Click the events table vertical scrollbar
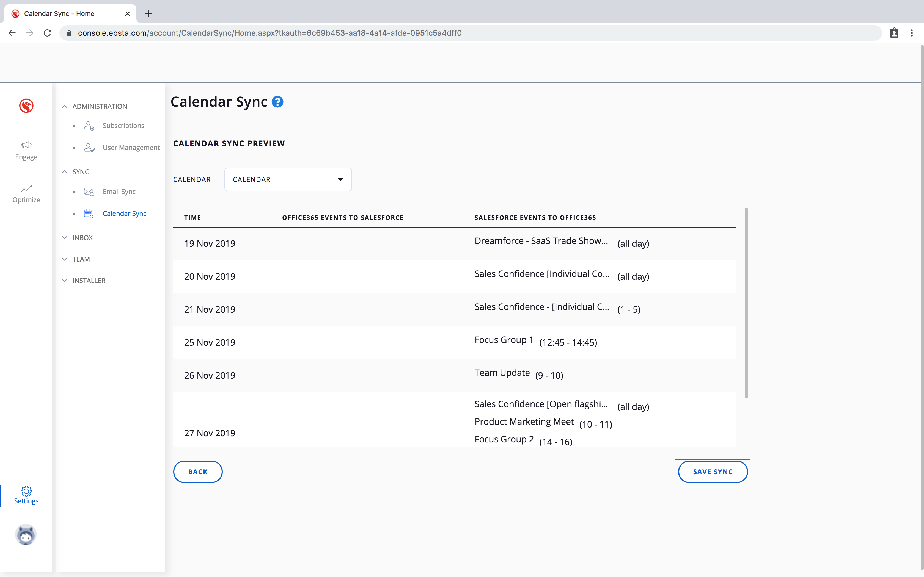This screenshot has width=924, height=577. [746, 303]
